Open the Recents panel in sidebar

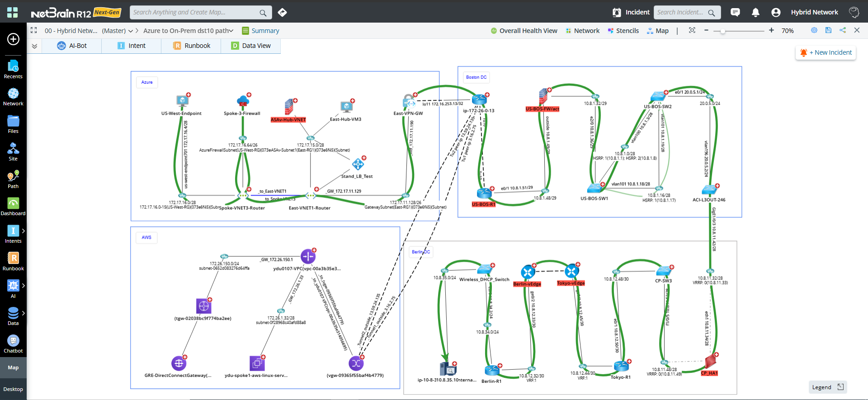click(13, 69)
